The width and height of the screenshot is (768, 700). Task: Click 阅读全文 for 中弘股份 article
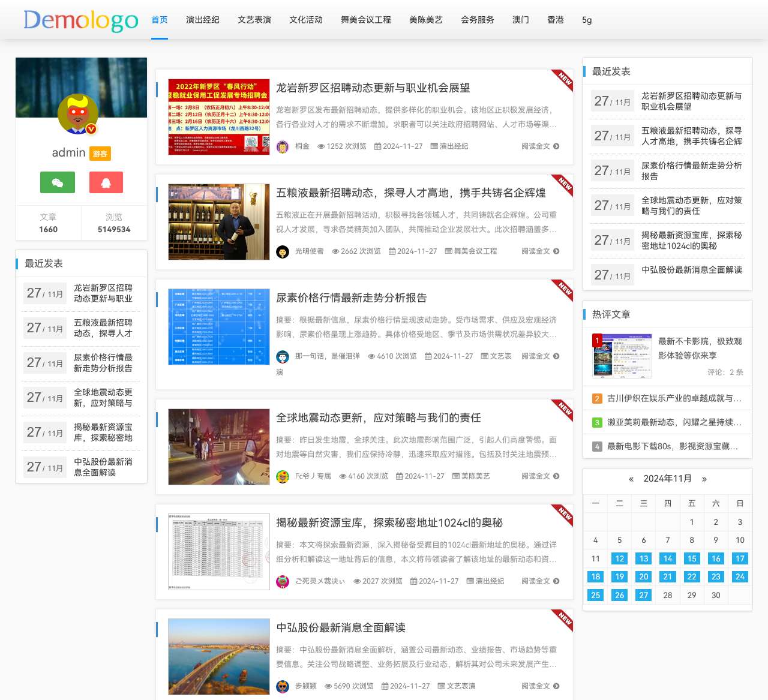tap(535, 686)
